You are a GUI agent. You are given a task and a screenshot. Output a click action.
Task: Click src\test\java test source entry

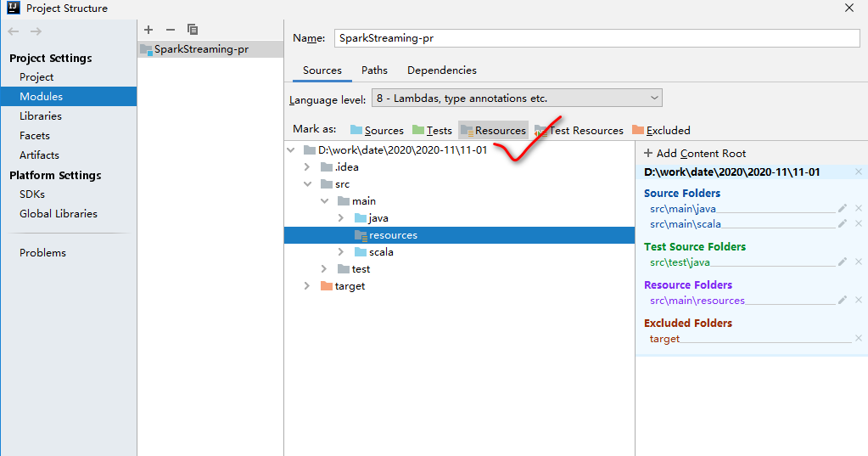pos(680,262)
